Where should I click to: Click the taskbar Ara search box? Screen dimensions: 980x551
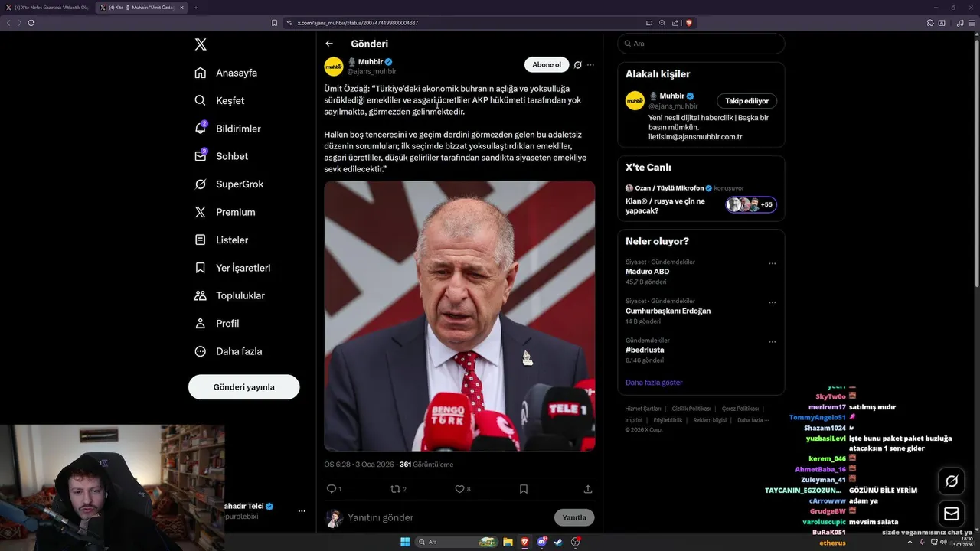pyautogui.click(x=456, y=542)
